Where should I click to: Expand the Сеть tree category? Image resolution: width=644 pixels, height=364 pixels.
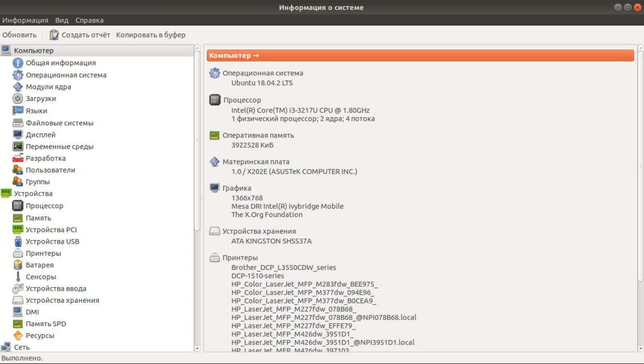pos(21,347)
